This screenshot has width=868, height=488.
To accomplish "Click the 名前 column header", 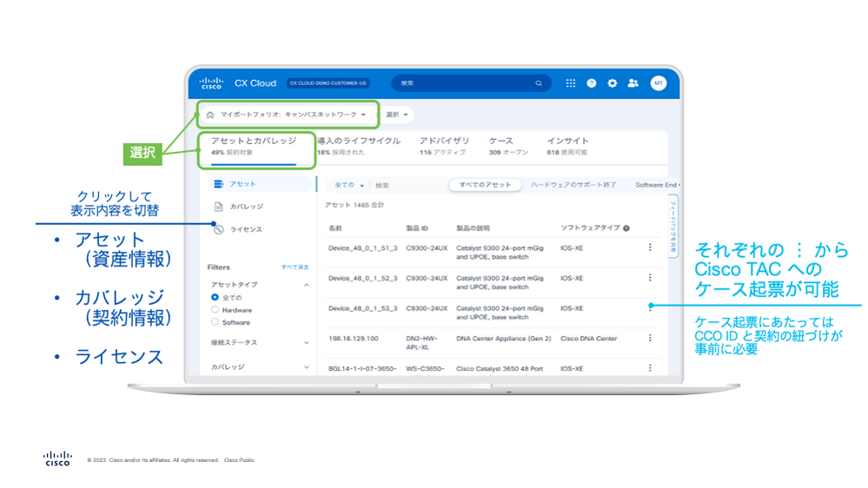I will [335, 228].
